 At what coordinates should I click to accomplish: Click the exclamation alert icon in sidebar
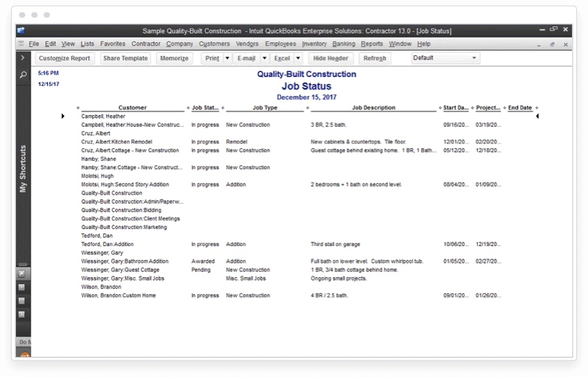point(21,288)
